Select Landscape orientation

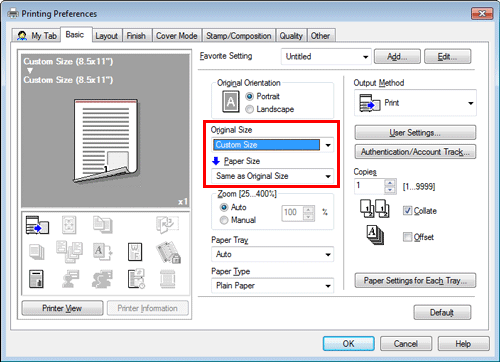click(249, 109)
